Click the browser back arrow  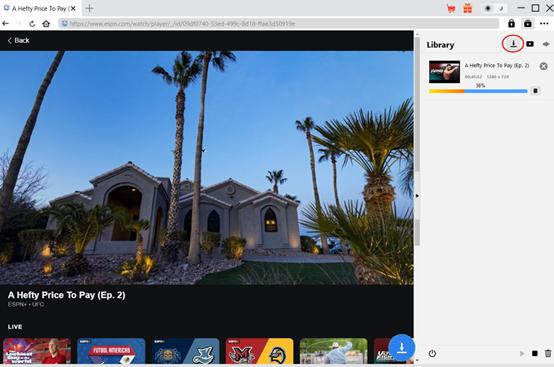pyautogui.click(x=5, y=24)
